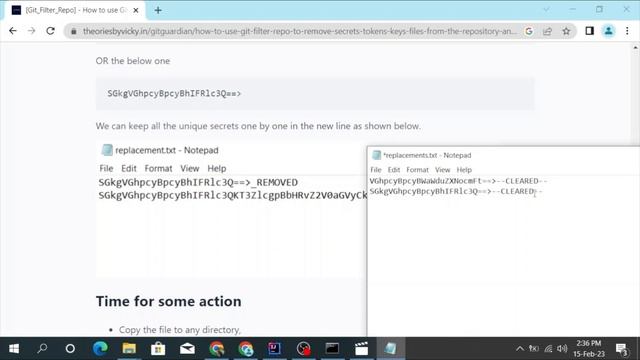Screen dimensions: 640x360
Task: Click the webpage scrollbar up arrow
Action: click(x=635, y=48)
